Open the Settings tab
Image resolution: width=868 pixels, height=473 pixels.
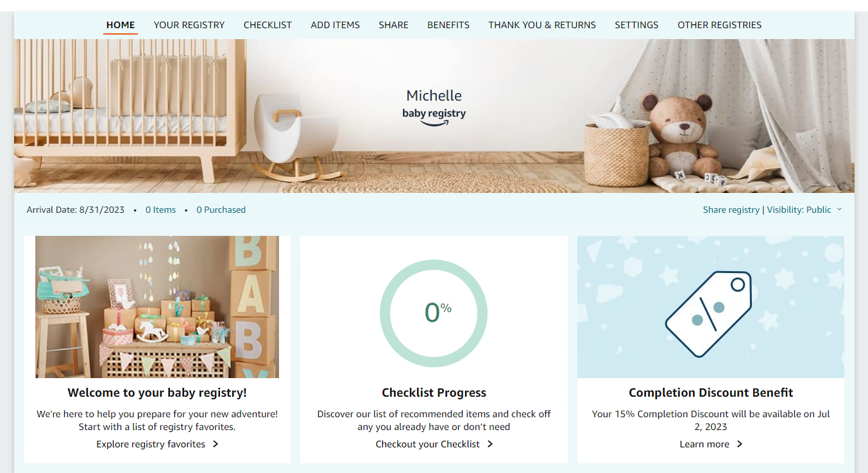636,25
